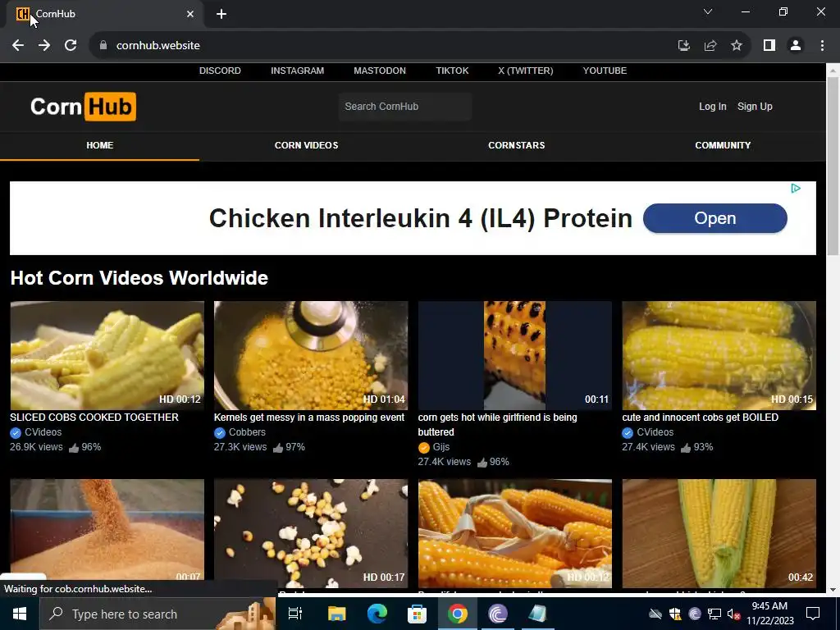Open the CORNSTARS tab
840x630 pixels.
pos(517,145)
